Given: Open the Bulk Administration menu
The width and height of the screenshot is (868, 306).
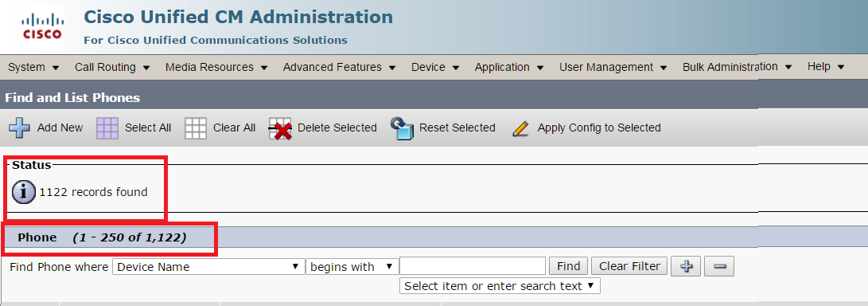Looking at the screenshot, I should (737, 67).
